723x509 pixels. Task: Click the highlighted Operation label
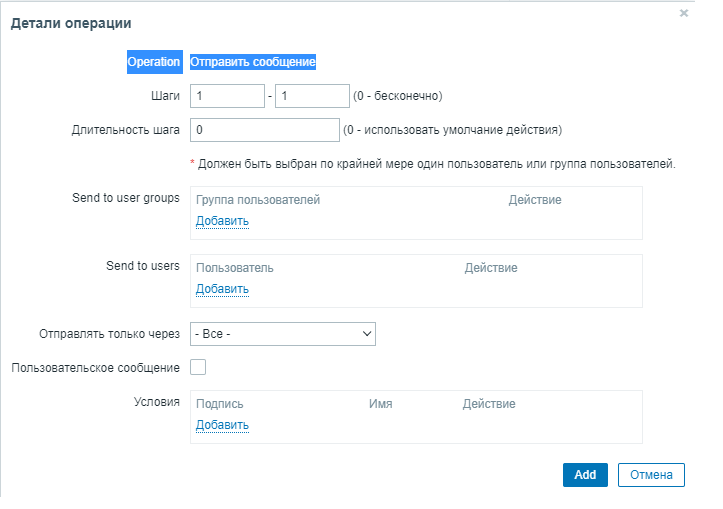click(x=154, y=62)
